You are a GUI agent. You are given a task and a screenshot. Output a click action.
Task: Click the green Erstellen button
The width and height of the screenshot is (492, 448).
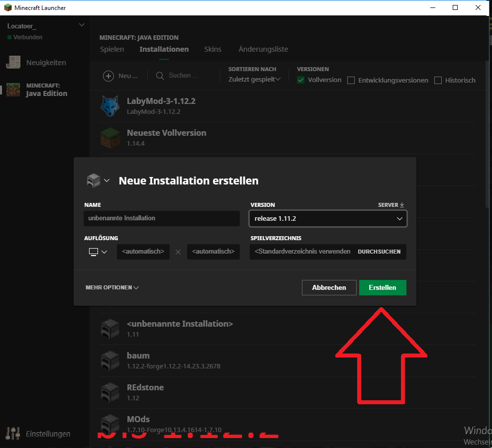[x=383, y=288]
